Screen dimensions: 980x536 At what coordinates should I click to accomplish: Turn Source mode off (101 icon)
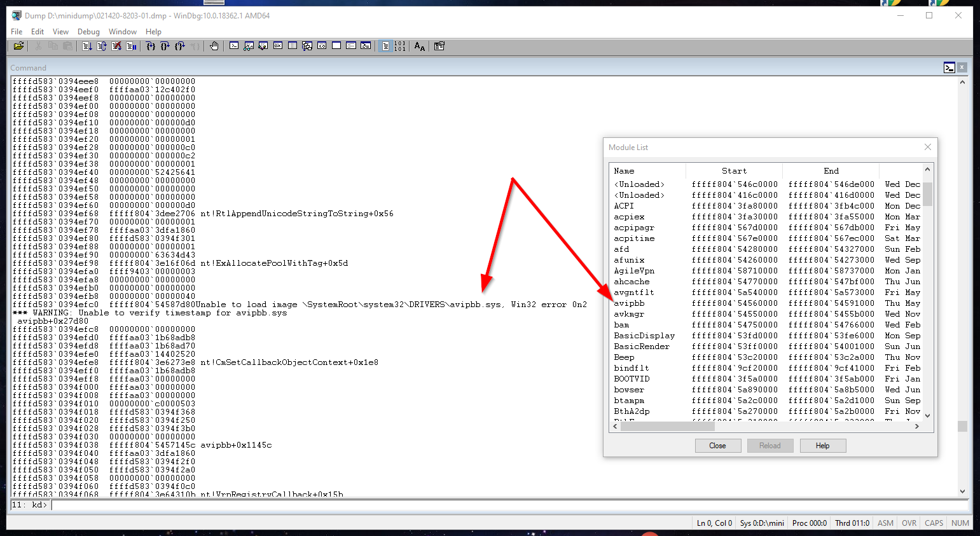click(x=400, y=46)
